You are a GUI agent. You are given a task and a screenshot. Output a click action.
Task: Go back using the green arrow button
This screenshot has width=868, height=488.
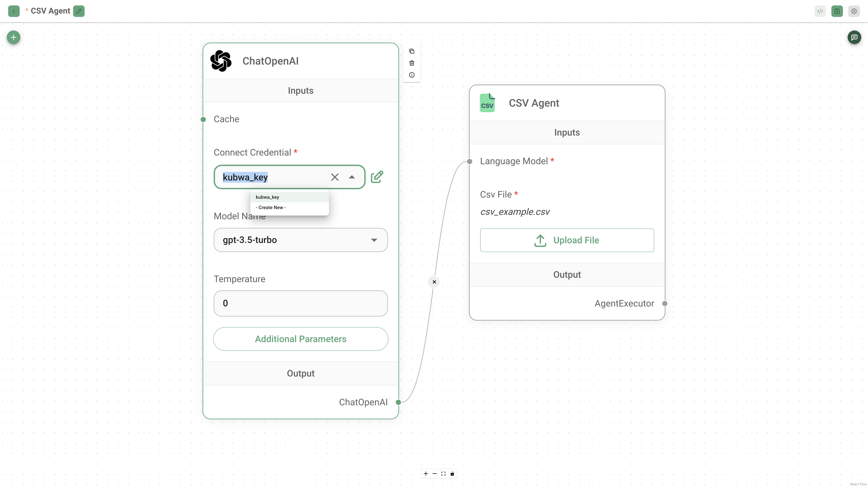pyautogui.click(x=14, y=11)
